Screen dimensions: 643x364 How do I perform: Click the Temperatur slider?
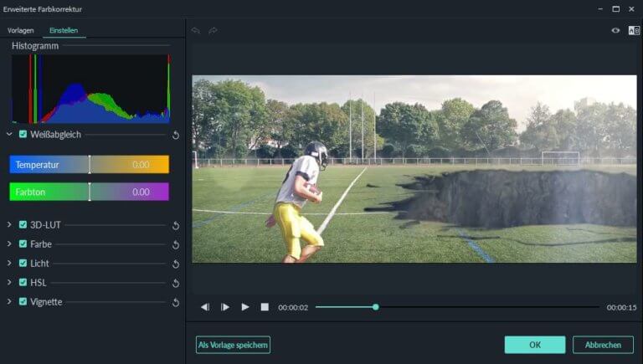[90, 165]
